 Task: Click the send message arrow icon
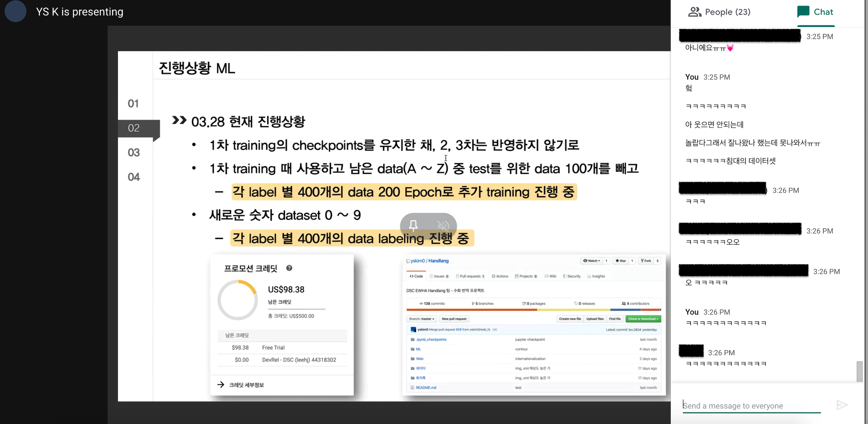[x=842, y=405]
